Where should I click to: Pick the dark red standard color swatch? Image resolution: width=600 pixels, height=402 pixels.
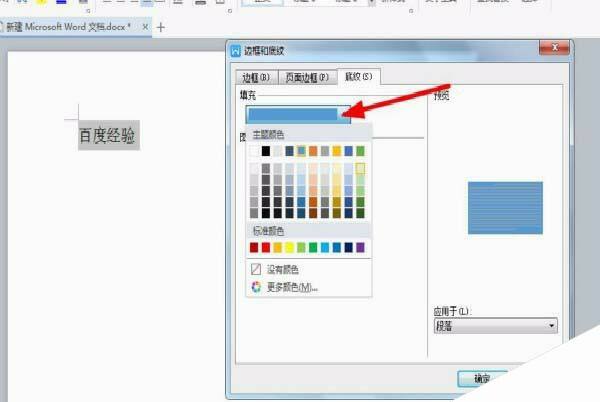click(254, 247)
